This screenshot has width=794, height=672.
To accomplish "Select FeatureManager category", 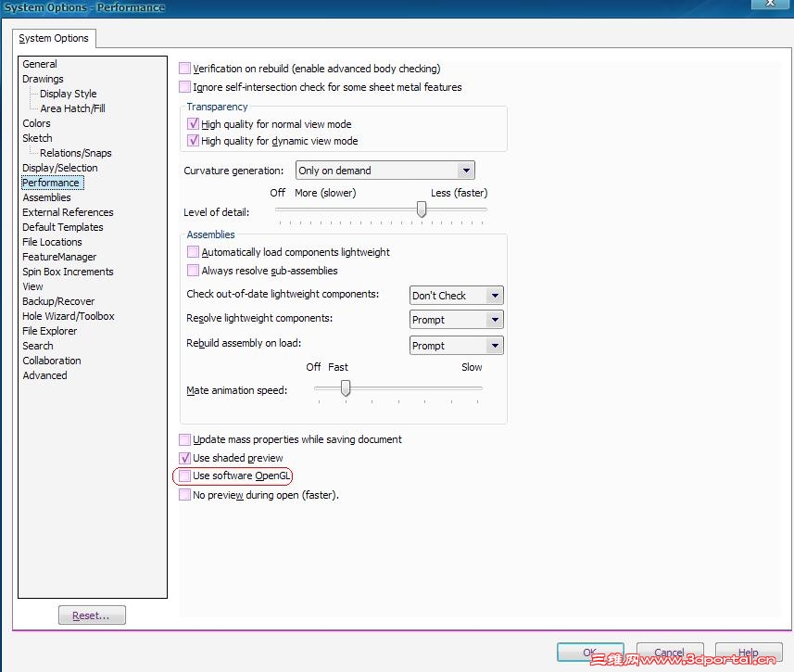I will coord(59,257).
